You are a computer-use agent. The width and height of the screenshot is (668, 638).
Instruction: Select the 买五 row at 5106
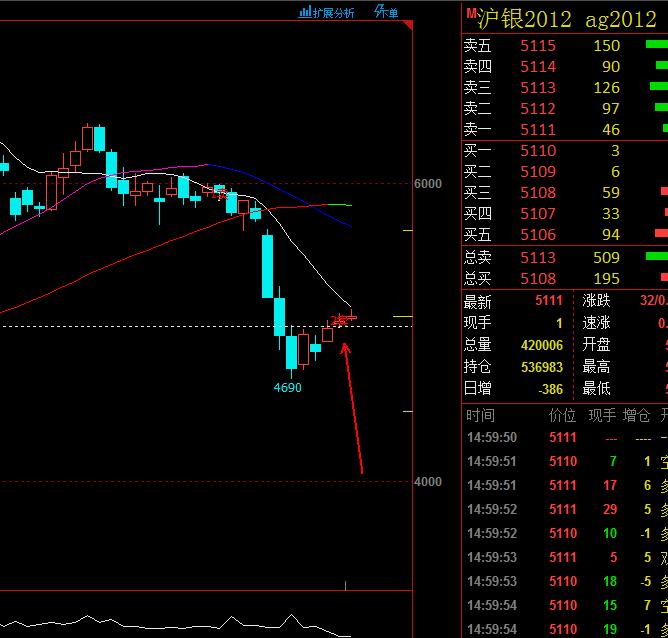[565, 235]
